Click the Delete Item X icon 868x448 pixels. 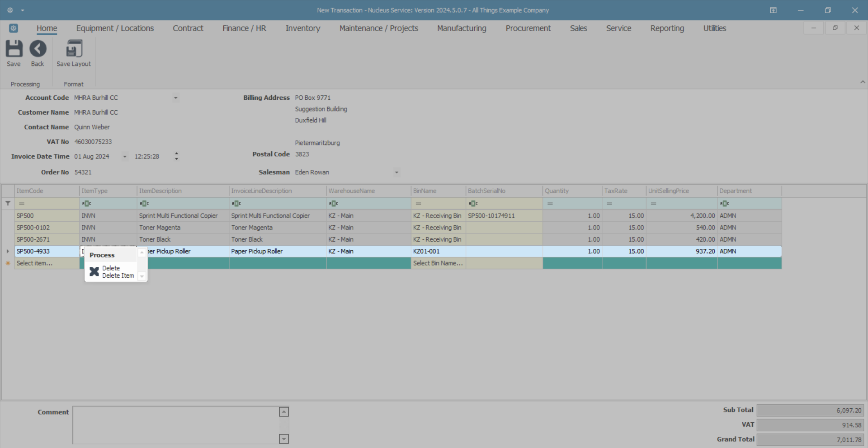tap(94, 271)
